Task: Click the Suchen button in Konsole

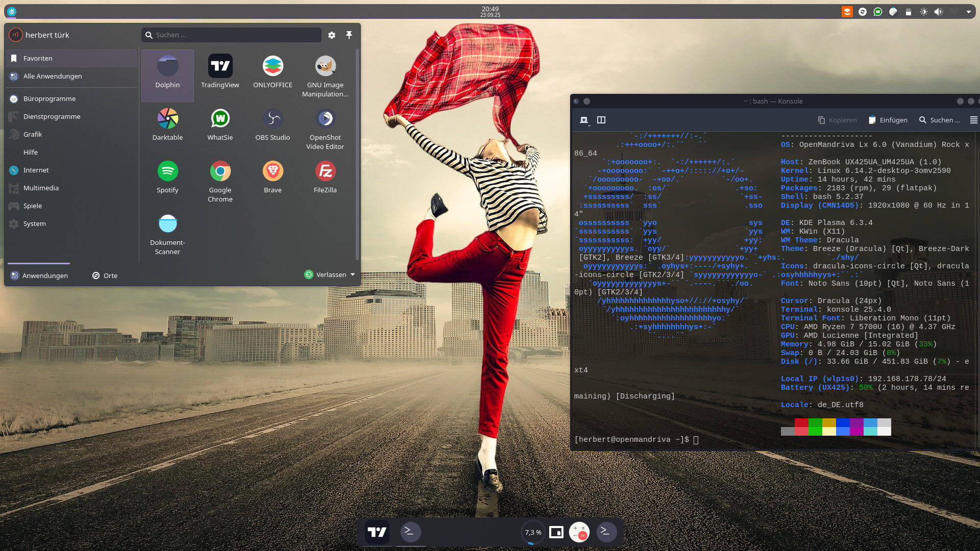Action: (939, 120)
